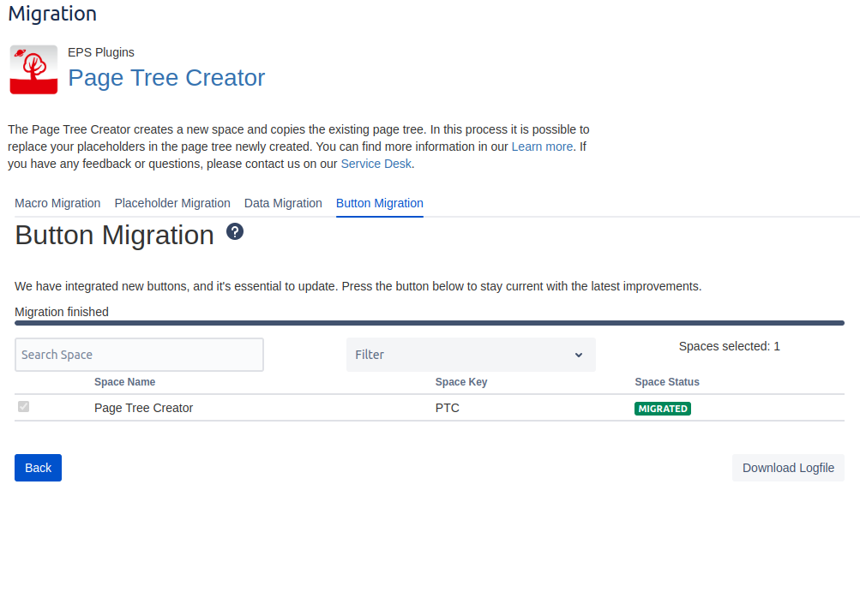Open the Placeholder Migration tab
This screenshot has width=860, height=616.
coord(172,203)
